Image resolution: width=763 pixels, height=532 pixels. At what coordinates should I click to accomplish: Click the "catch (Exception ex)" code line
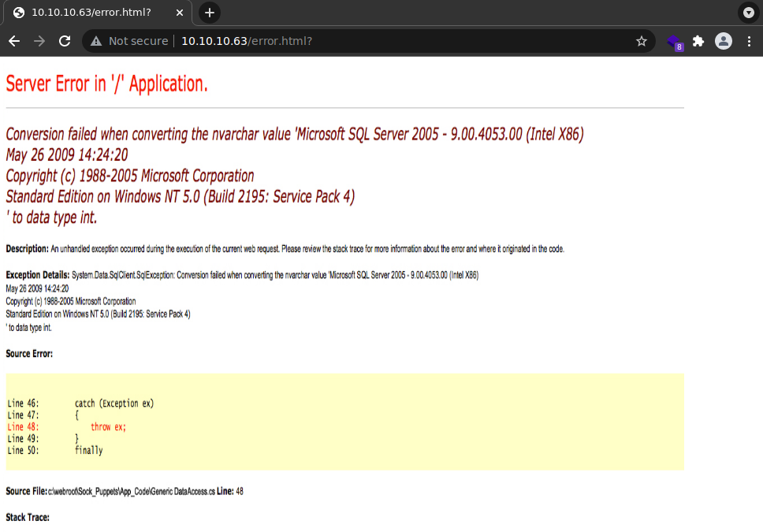pyautogui.click(x=114, y=404)
